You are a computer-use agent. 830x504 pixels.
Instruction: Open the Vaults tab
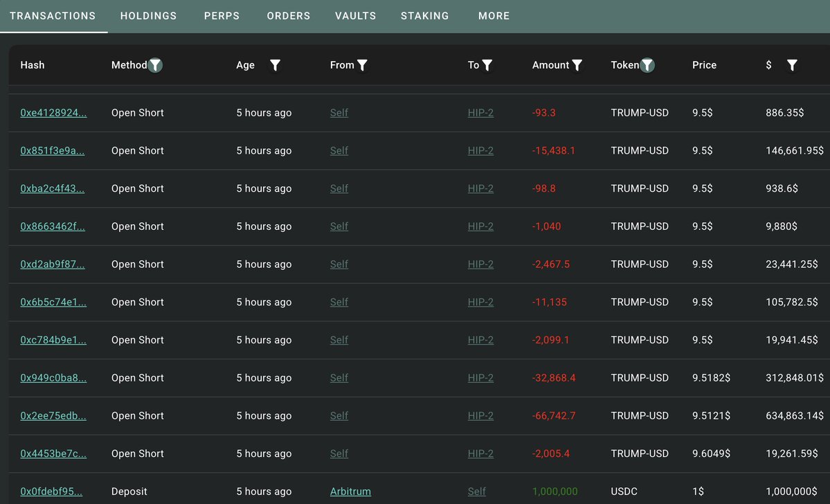356,16
